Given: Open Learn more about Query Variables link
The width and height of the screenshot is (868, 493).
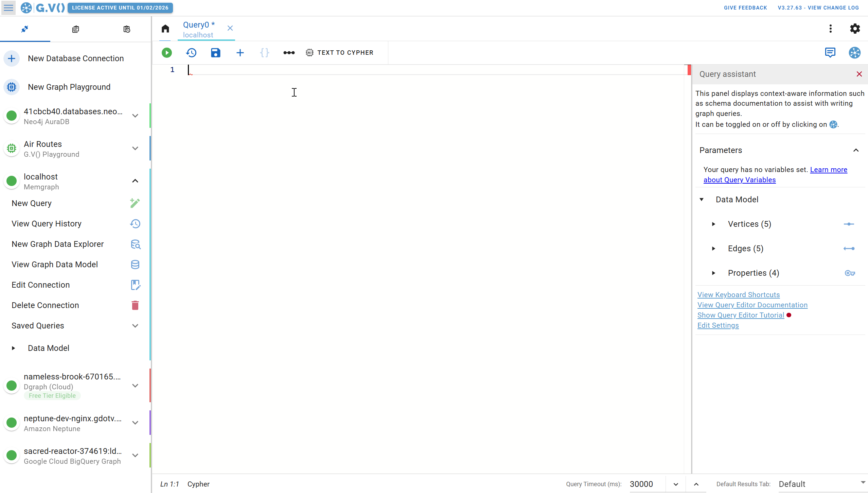Looking at the screenshot, I should pyautogui.click(x=775, y=175).
